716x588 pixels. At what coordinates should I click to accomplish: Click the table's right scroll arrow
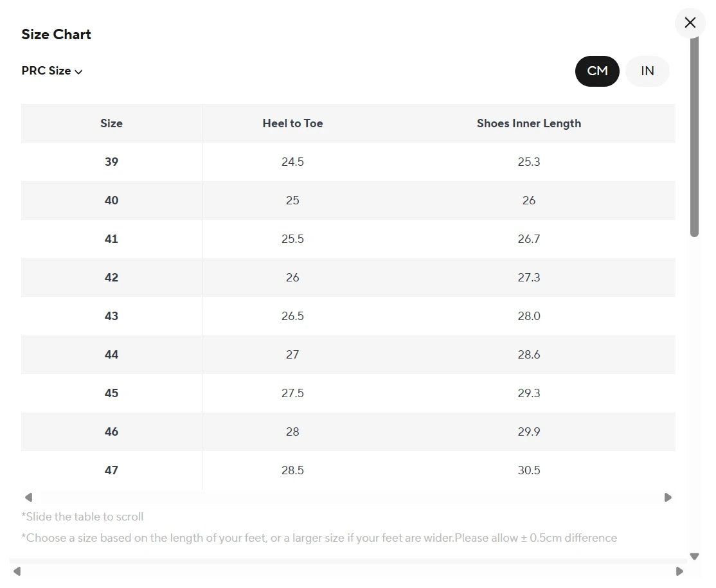[x=668, y=497]
